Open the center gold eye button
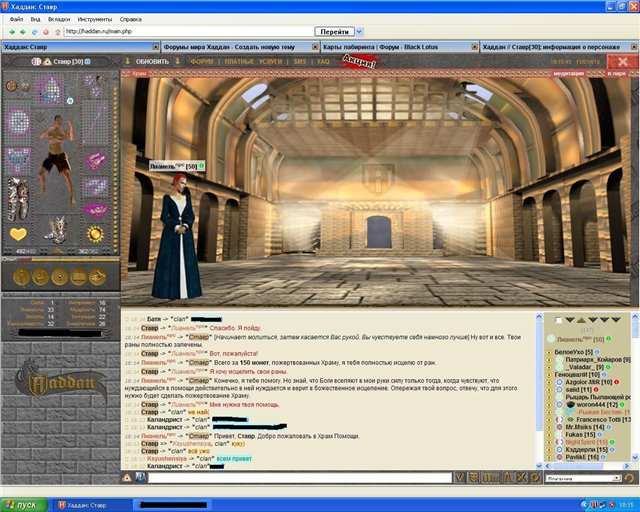Image resolution: width=640 pixels, height=512 pixels. (60, 277)
